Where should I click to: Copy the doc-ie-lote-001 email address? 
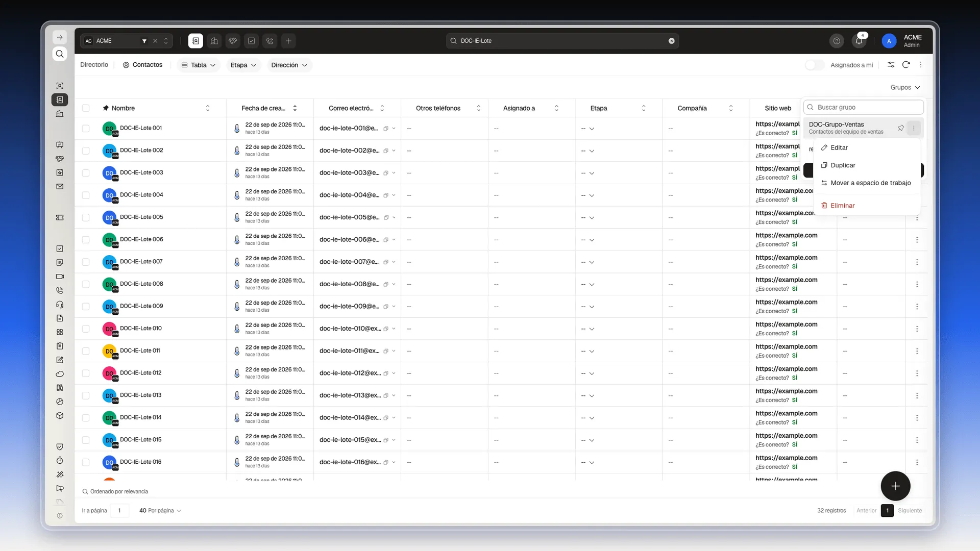click(x=386, y=129)
